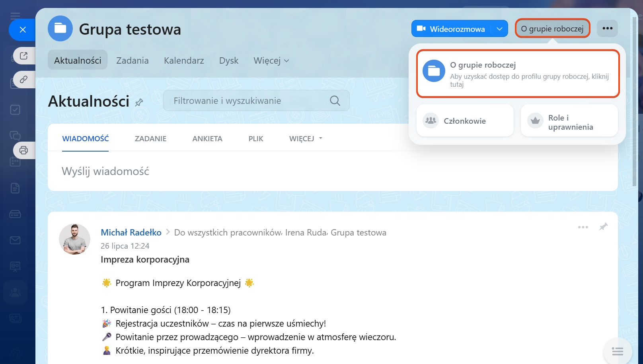Open post options three-dot menu
The height and width of the screenshot is (364, 643).
click(x=583, y=227)
